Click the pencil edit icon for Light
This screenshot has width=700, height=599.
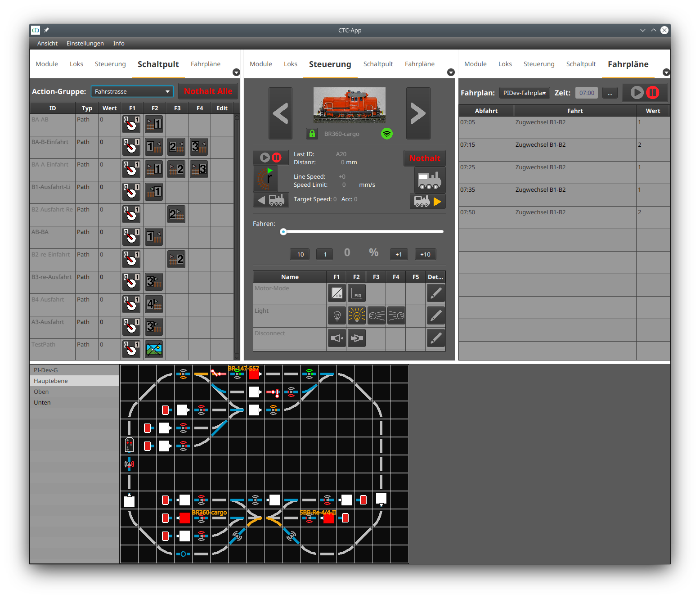click(435, 316)
